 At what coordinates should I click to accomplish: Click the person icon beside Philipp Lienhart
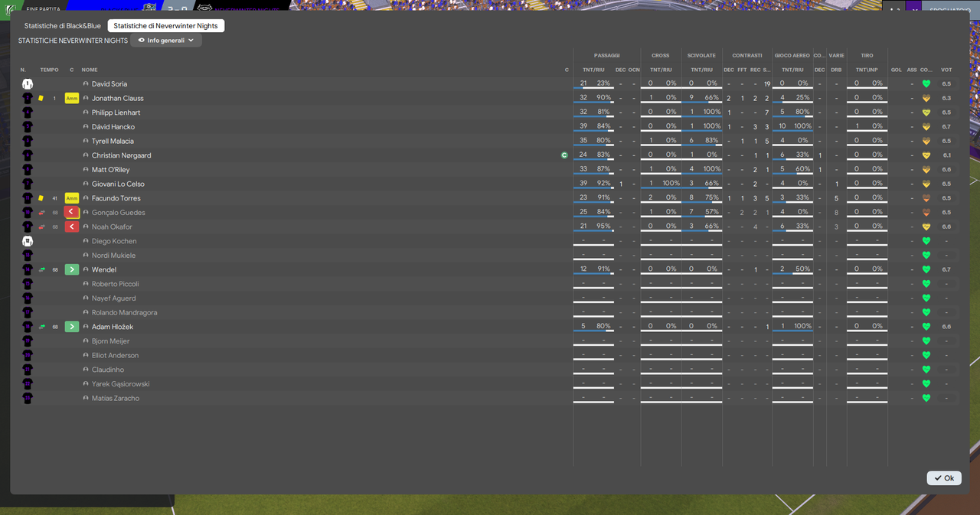[87, 113]
